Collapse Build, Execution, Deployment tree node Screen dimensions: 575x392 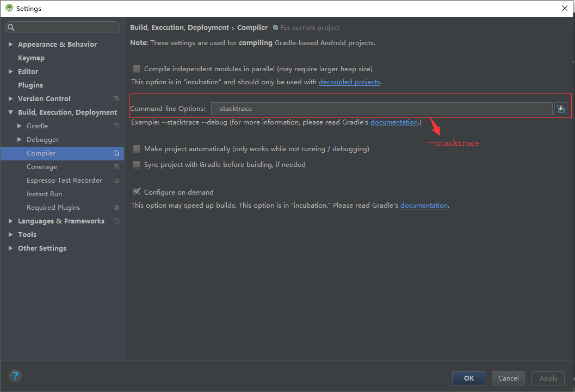(11, 113)
